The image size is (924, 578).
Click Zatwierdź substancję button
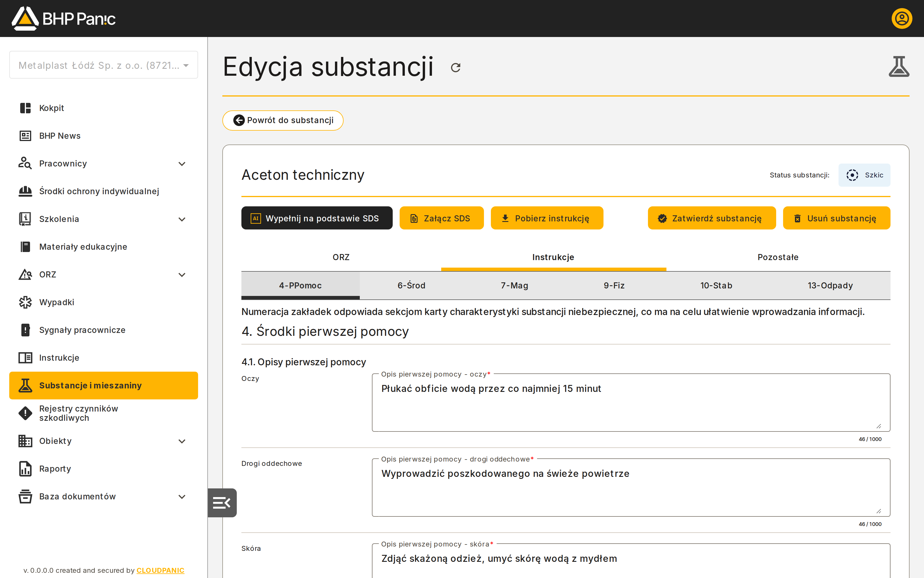tap(712, 218)
